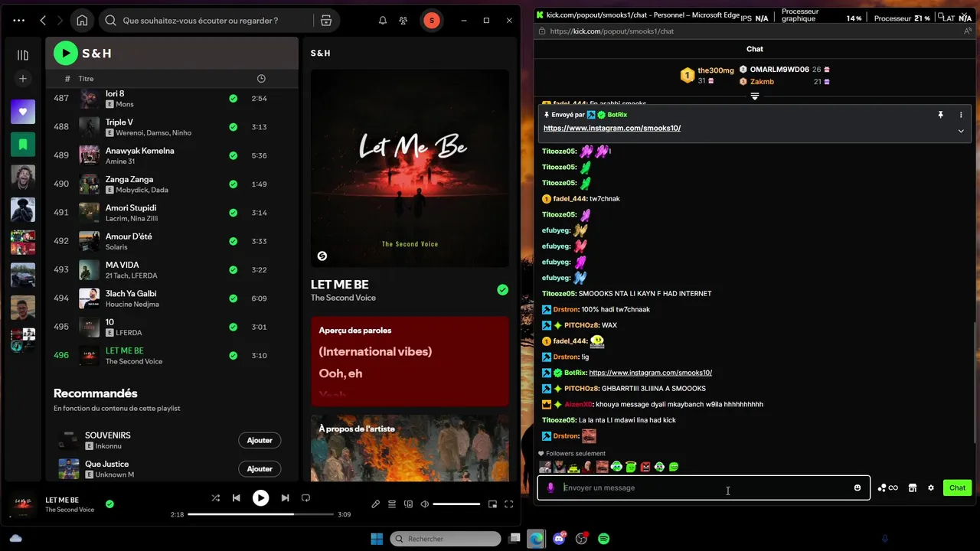Go back in Spotify navigation

[x=43, y=21]
